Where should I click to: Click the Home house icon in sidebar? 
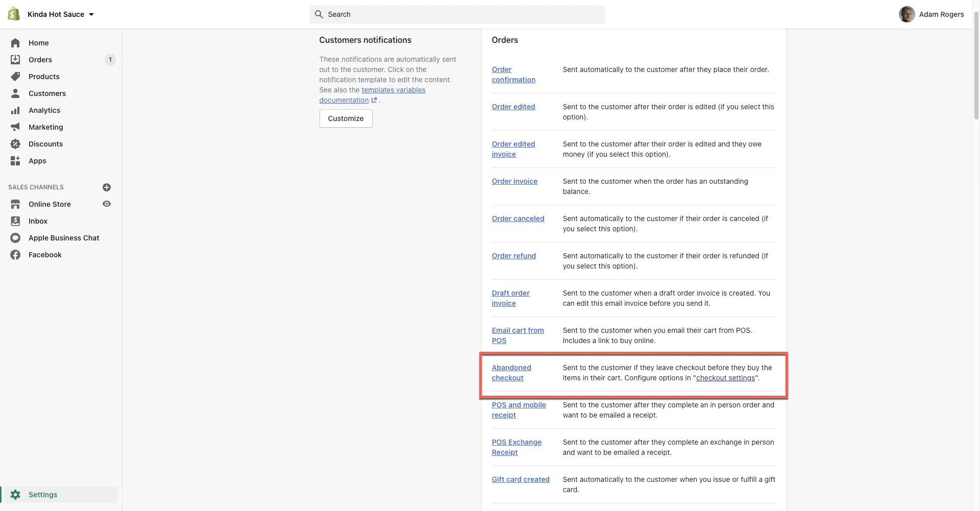(15, 43)
